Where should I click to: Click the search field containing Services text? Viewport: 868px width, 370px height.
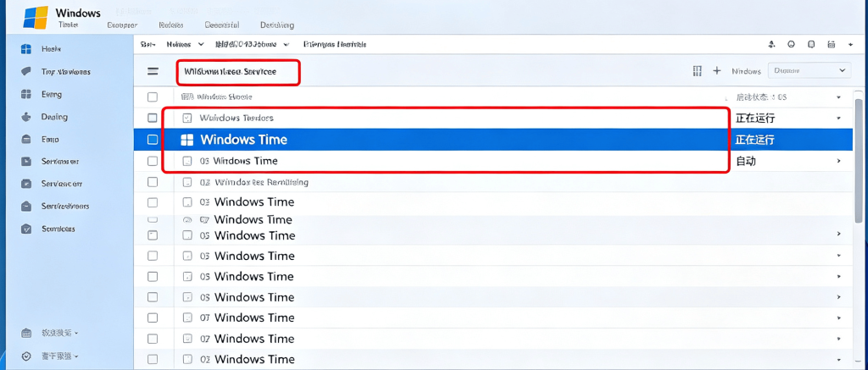coord(238,73)
